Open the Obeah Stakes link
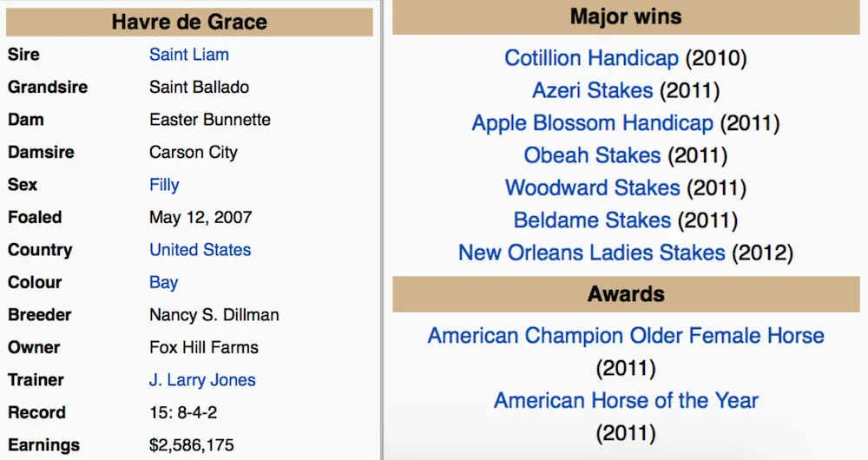868x460 pixels. point(592,155)
